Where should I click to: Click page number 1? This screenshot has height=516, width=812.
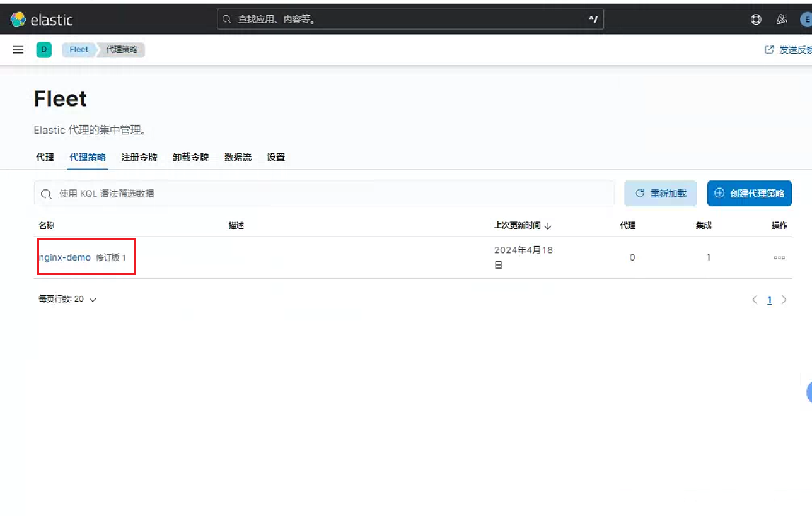pyautogui.click(x=769, y=300)
